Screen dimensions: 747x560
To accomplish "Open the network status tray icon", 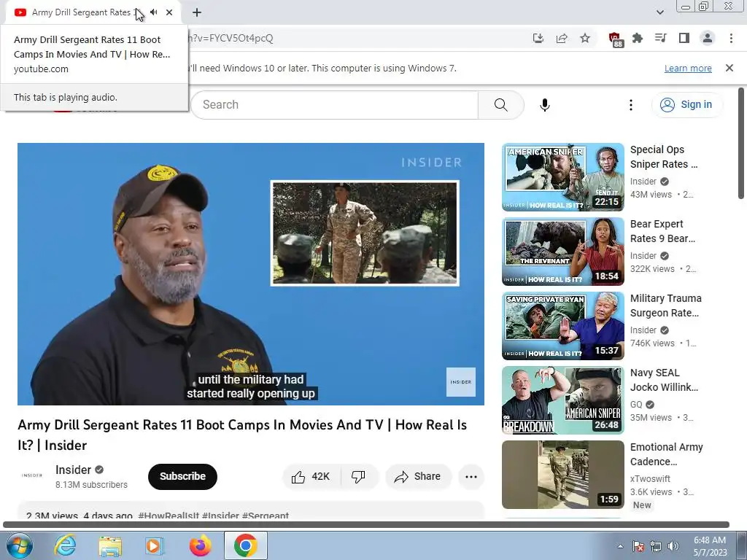I will point(656,546).
